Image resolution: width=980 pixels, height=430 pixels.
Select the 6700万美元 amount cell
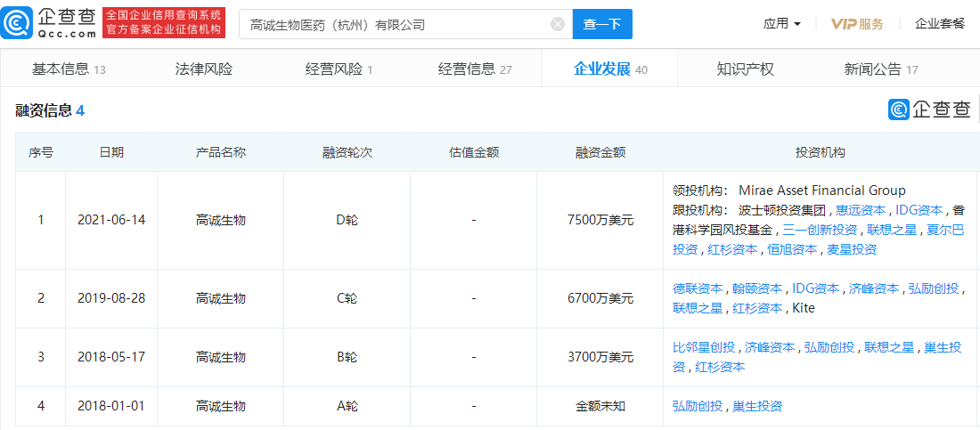[600, 299]
